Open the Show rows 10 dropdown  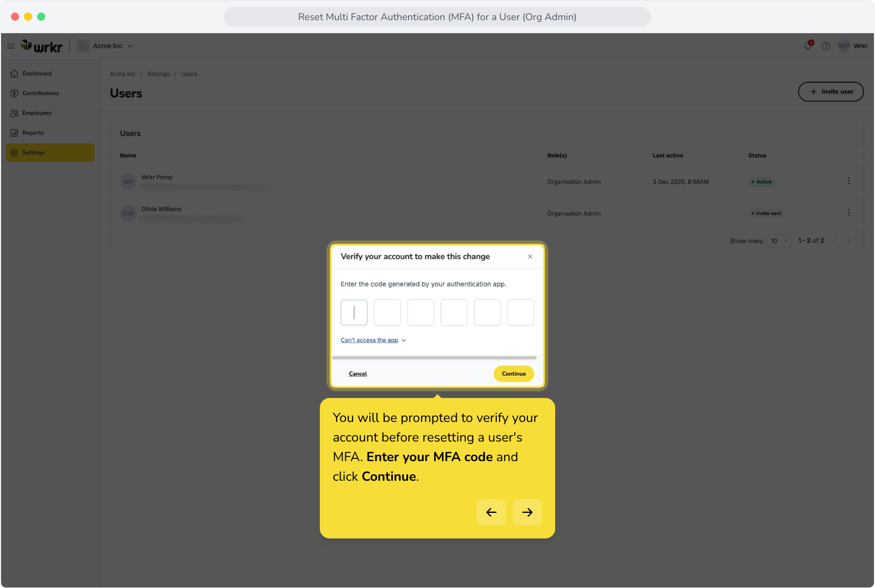coord(779,241)
